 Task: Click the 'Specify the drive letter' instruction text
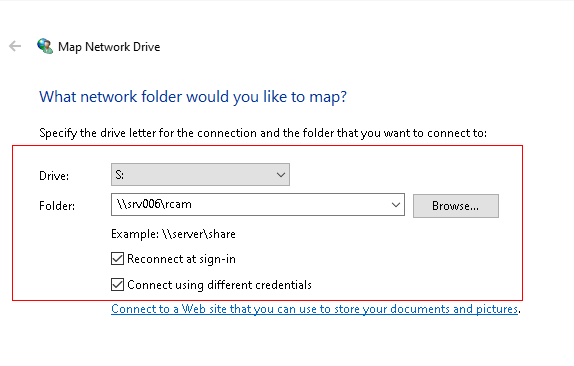click(263, 133)
